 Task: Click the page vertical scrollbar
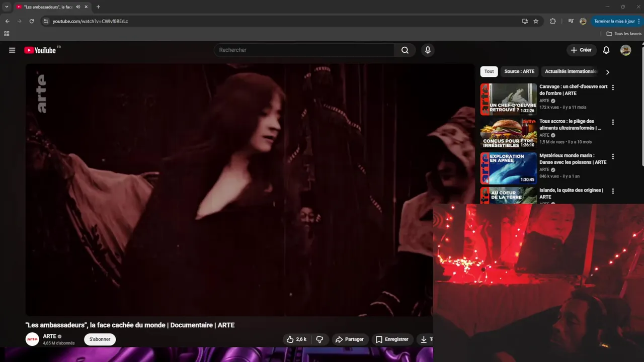[x=642, y=106]
